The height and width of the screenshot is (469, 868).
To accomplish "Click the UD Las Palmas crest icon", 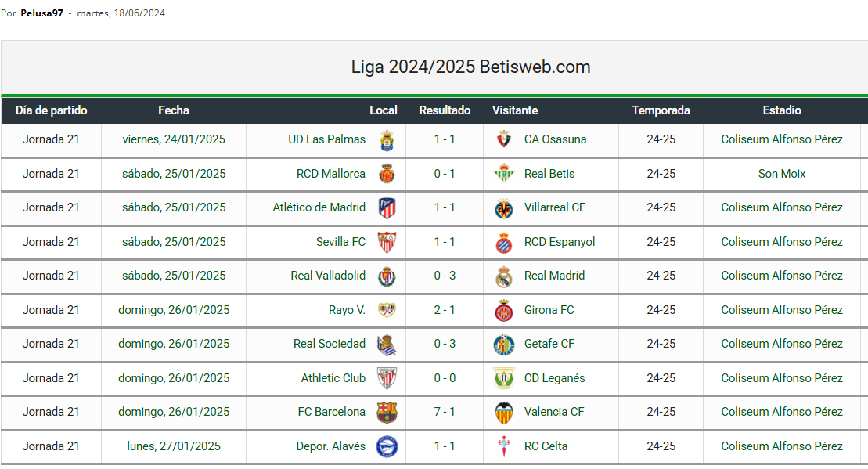I will point(387,140).
